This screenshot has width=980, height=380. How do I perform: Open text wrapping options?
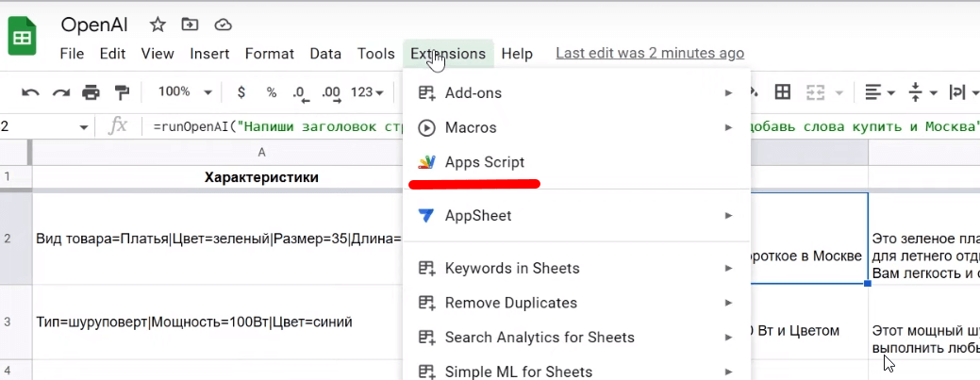click(x=964, y=92)
